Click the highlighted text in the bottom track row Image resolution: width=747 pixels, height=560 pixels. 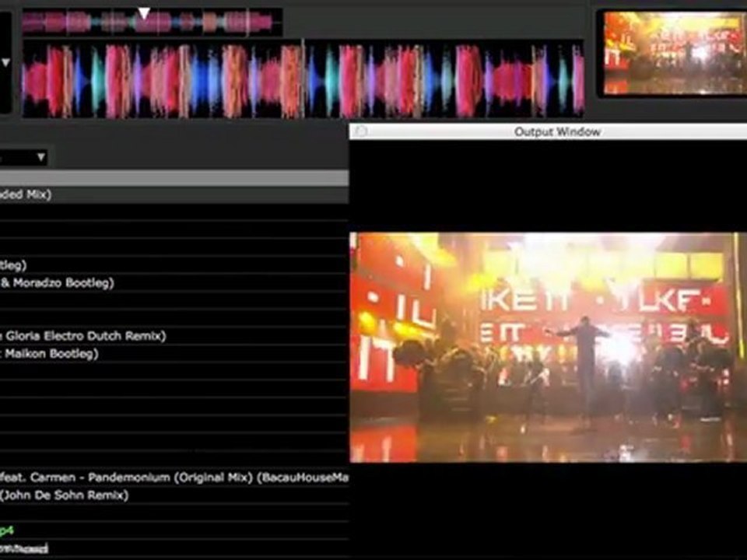coord(24,548)
